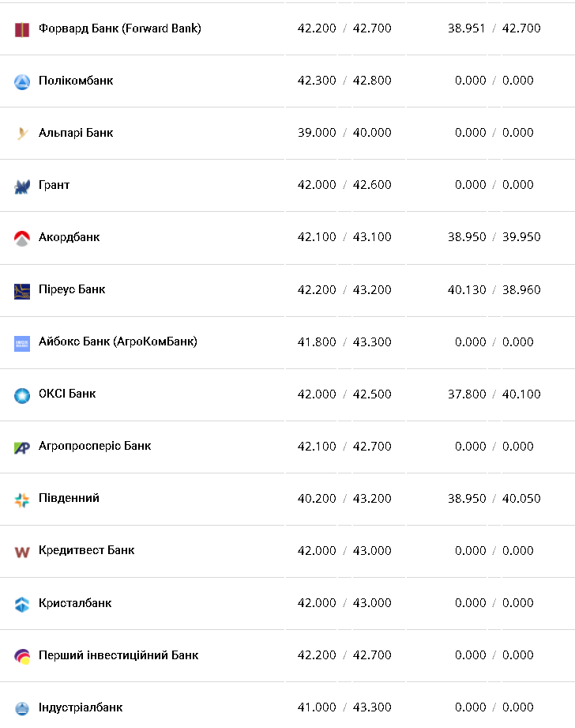Open the Перший інвестиційний Банк link
Screen dimensions: 575x728
coord(118,654)
